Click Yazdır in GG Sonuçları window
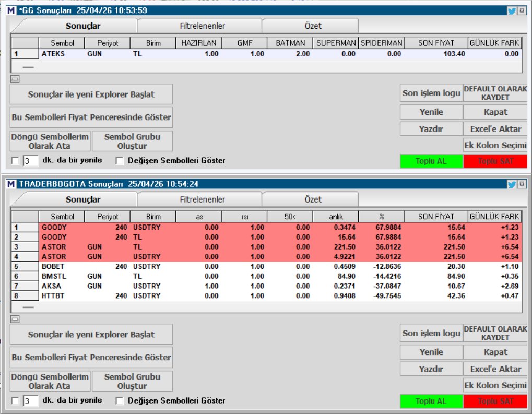532x414 pixels. click(x=431, y=129)
